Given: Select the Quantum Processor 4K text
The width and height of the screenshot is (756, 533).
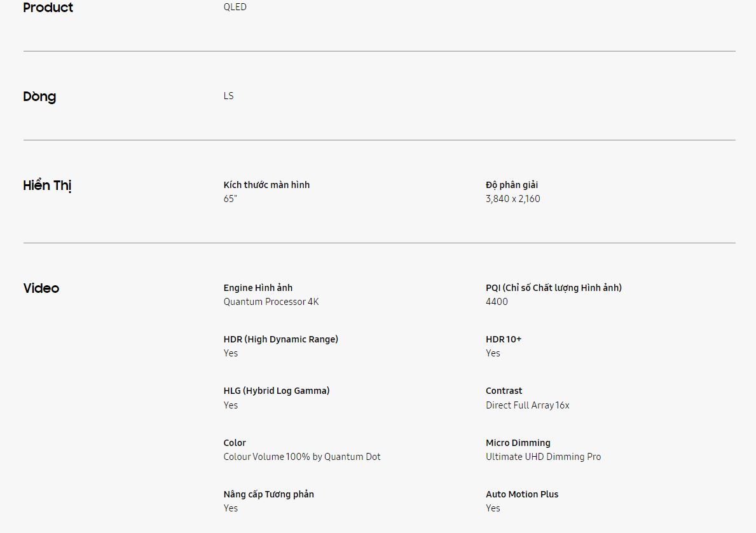Looking at the screenshot, I should 271,302.
